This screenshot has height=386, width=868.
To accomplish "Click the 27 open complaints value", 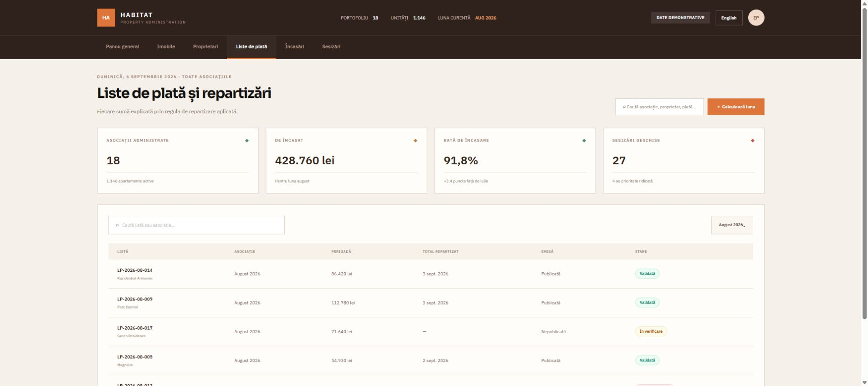I will (x=619, y=160).
